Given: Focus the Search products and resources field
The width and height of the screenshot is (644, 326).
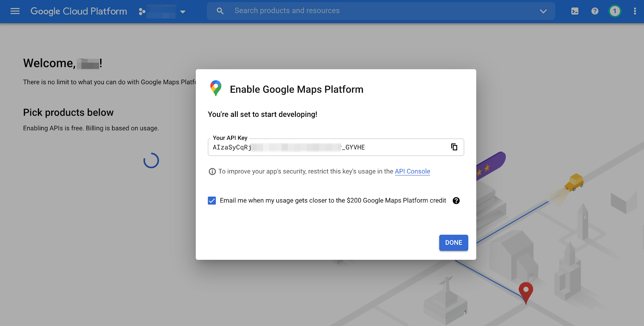Looking at the screenshot, I should click(x=378, y=11).
